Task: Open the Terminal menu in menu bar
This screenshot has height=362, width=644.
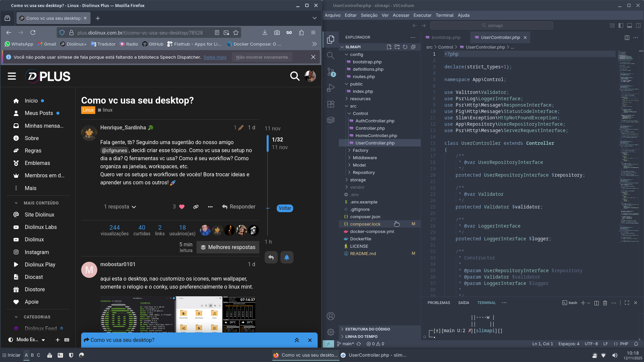Action: [x=444, y=15]
